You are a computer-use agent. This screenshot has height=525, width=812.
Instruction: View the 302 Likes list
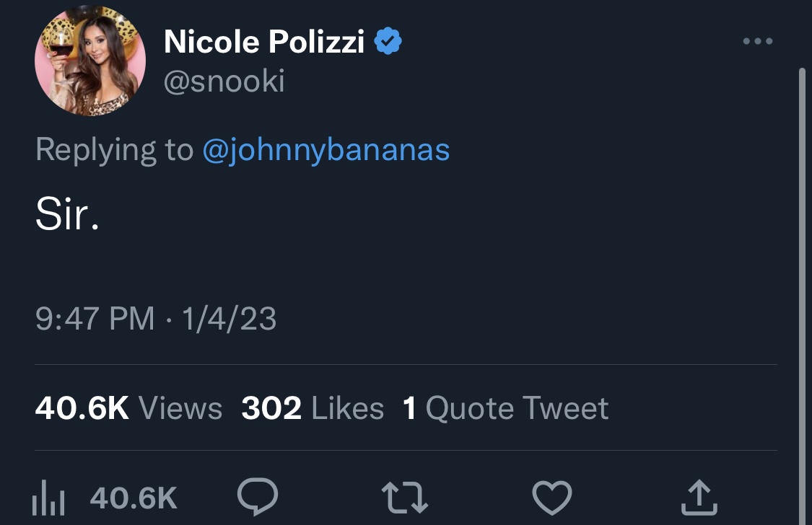click(313, 408)
